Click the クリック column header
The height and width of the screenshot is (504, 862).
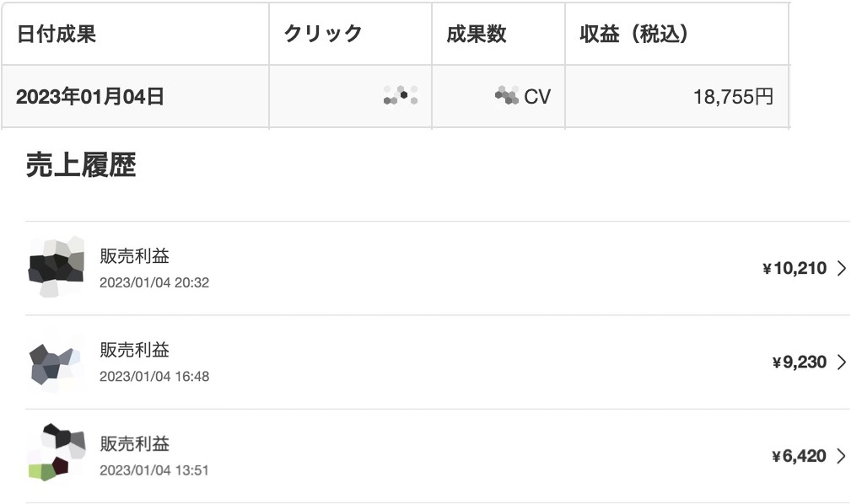click(x=350, y=34)
